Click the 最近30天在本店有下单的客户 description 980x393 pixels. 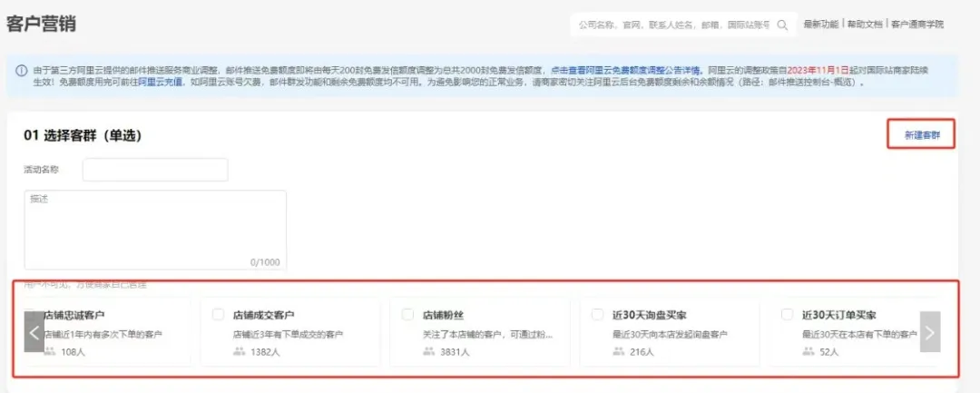[x=860, y=334]
